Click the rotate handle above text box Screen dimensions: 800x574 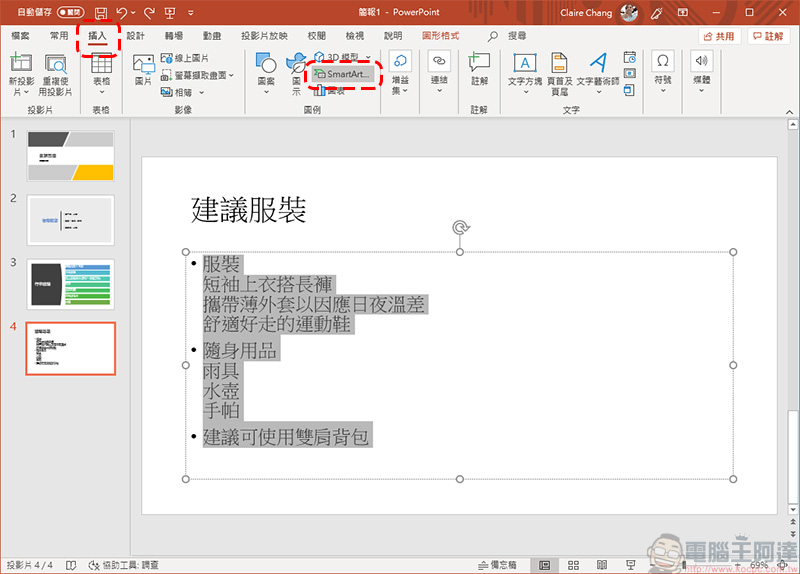point(461,227)
